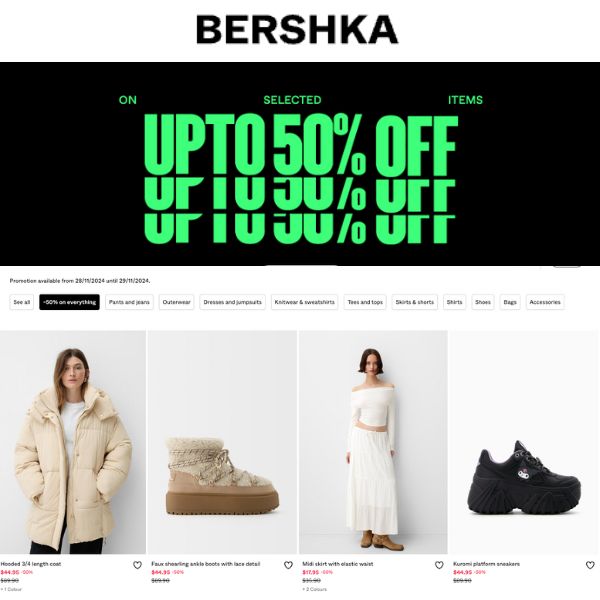Filter by Pants and jeans
The height and width of the screenshot is (600, 600).
pos(129,302)
